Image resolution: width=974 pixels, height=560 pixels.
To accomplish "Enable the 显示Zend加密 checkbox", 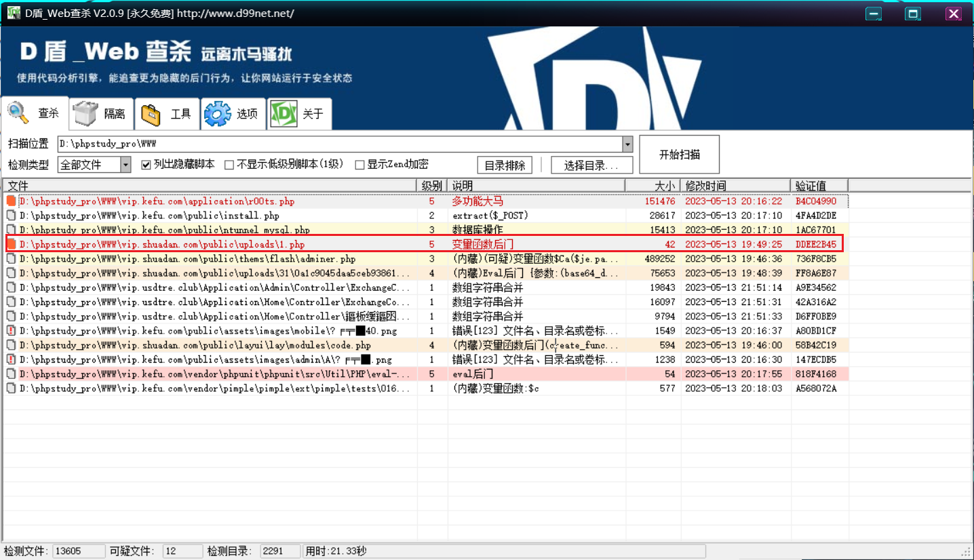I will click(360, 165).
